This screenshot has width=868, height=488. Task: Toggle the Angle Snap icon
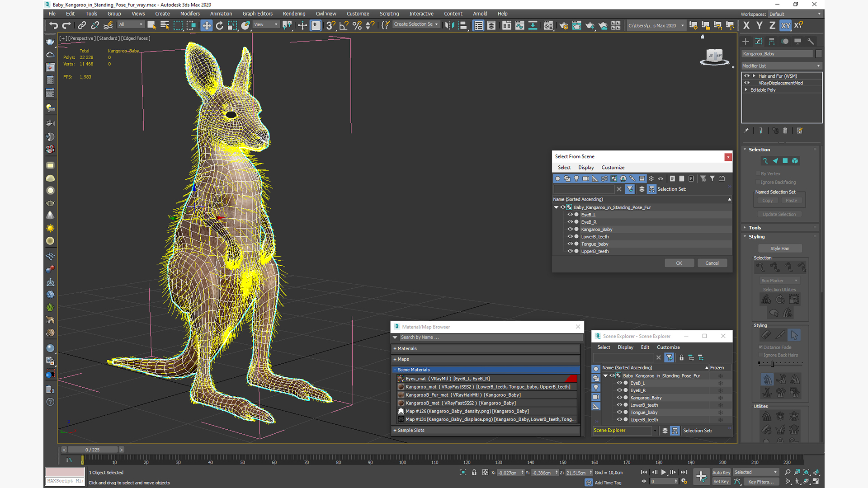coord(344,25)
